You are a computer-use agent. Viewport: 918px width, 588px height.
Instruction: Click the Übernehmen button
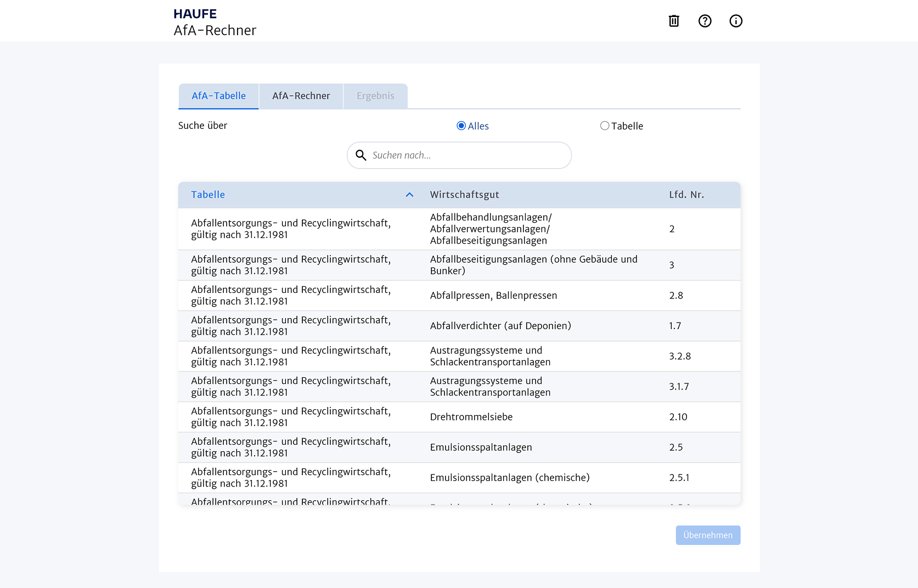pyautogui.click(x=708, y=535)
